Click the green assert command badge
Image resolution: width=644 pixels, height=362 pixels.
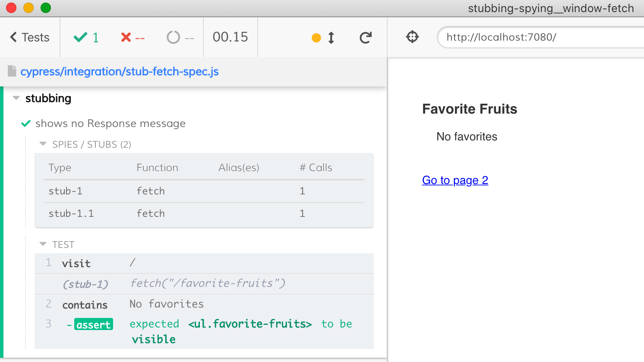tap(93, 324)
